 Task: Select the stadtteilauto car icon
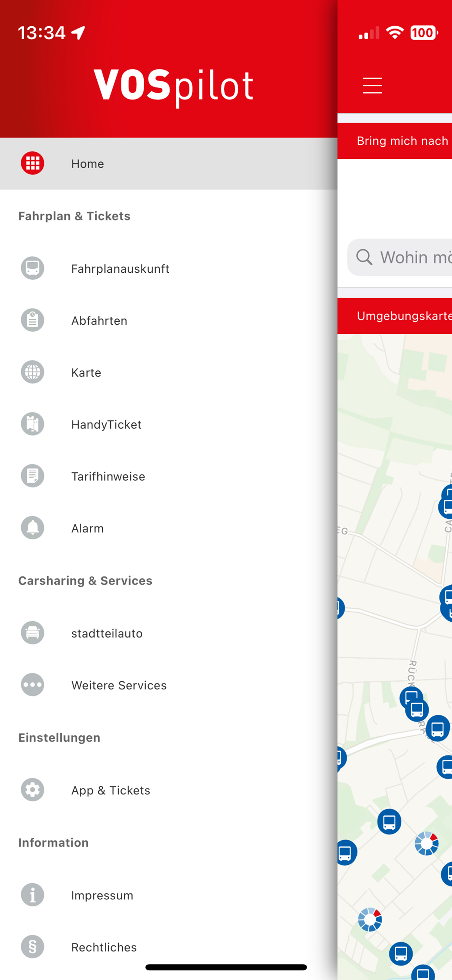pyautogui.click(x=32, y=633)
